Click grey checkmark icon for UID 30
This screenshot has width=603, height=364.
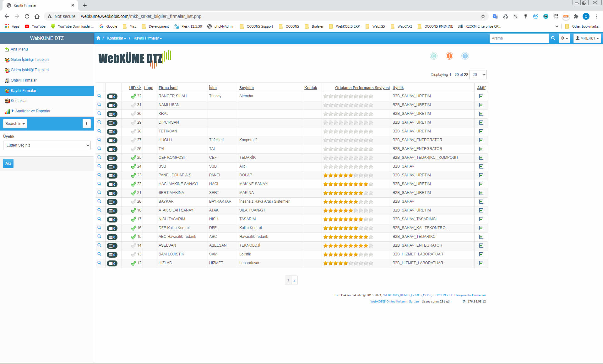click(133, 114)
